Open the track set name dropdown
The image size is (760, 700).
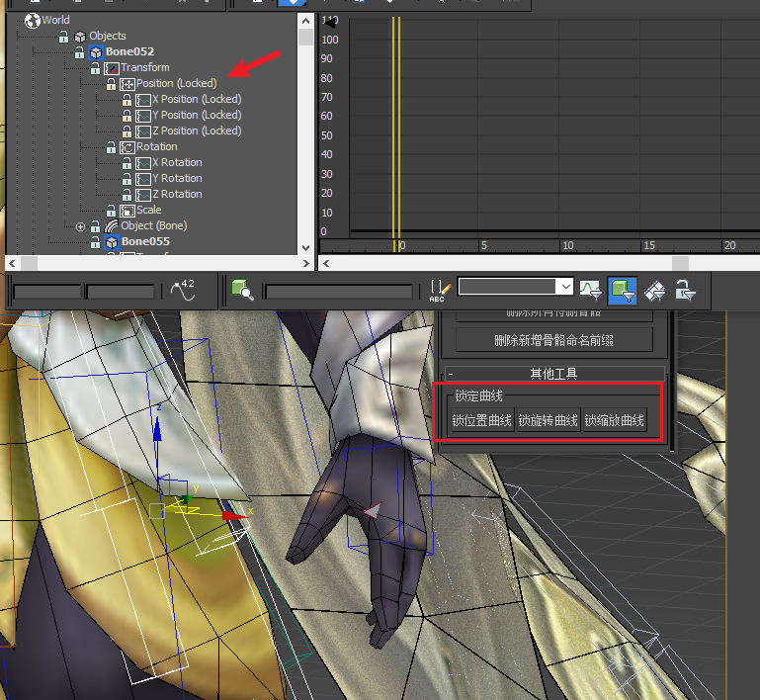[564, 287]
